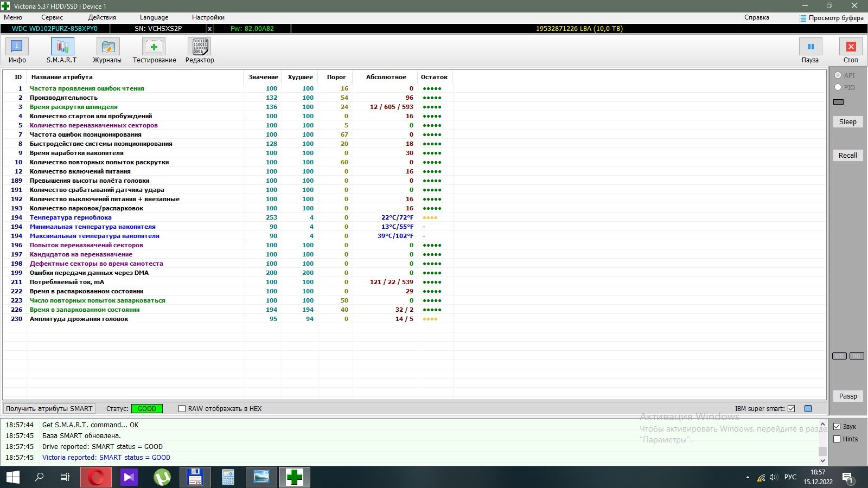The image size is (868, 488).
Task: Clear serial number with x button
Action: pyautogui.click(x=209, y=29)
